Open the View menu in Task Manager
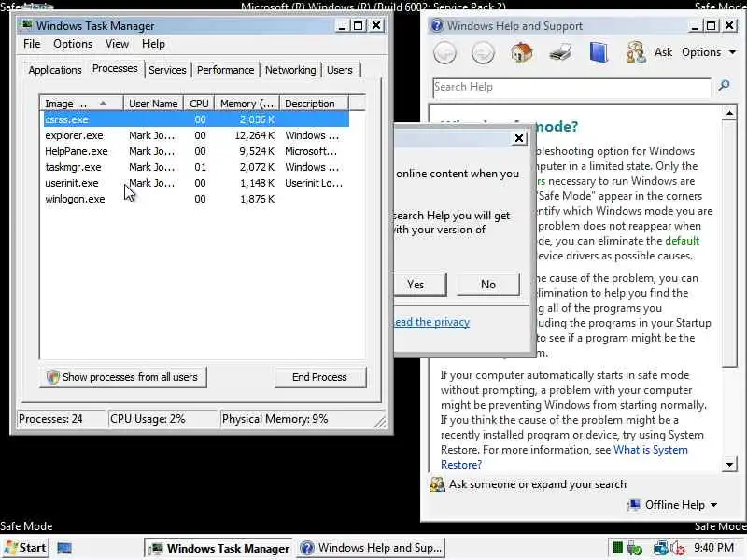Image resolution: width=747 pixels, height=560 pixels. [117, 44]
